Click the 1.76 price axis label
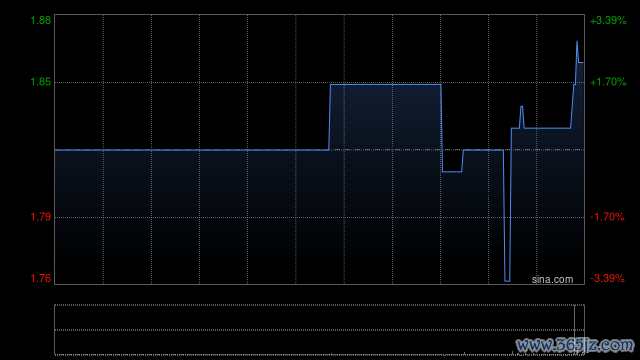This screenshot has height=360, width=640. pyautogui.click(x=41, y=278)
